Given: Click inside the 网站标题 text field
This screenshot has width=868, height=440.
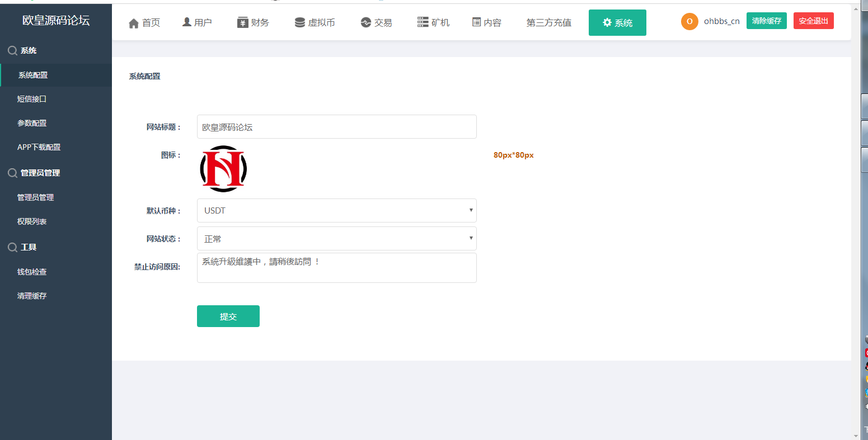Looking at the screenshot, I should pyautogui.click(x=336, y=126).
